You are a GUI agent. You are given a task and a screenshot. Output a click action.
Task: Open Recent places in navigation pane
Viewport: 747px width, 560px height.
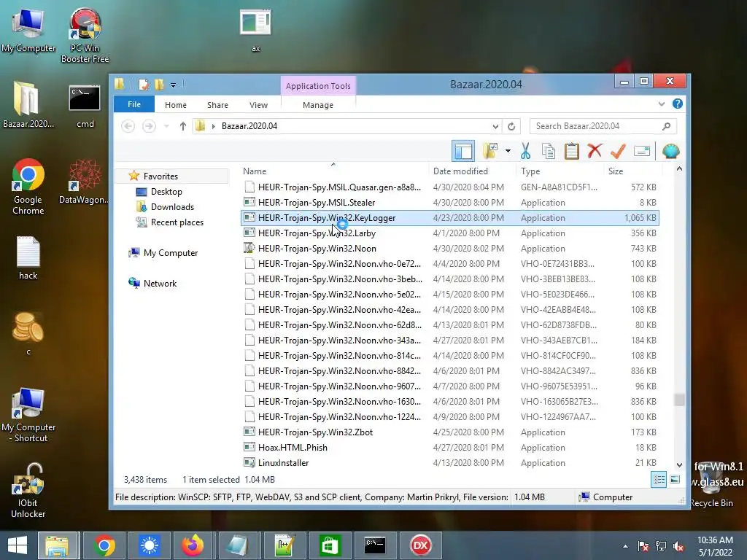click(x=177, y=222)
